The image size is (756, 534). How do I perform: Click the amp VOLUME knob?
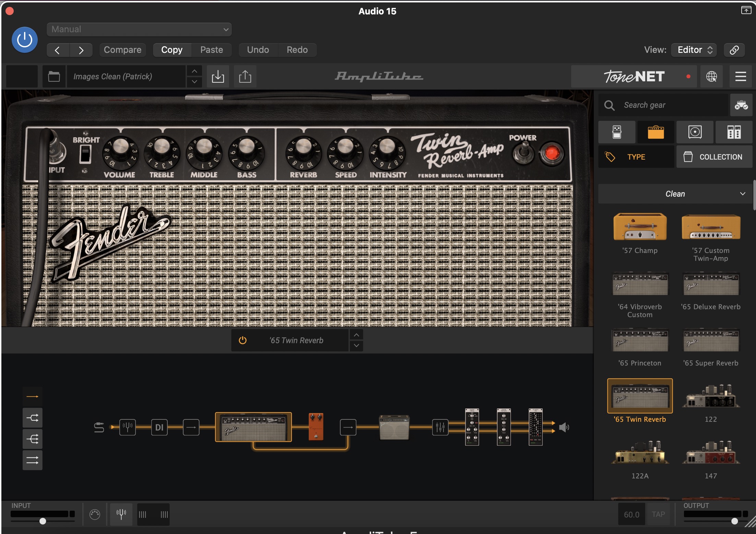pyautogui.click(x=120, y=153)
